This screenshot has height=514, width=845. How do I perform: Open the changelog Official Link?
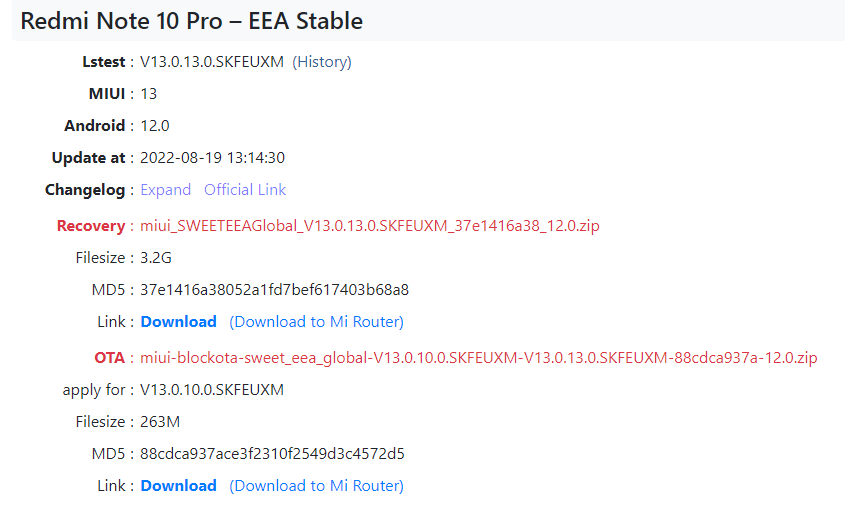pyautogui.click(x=244, y=190)
